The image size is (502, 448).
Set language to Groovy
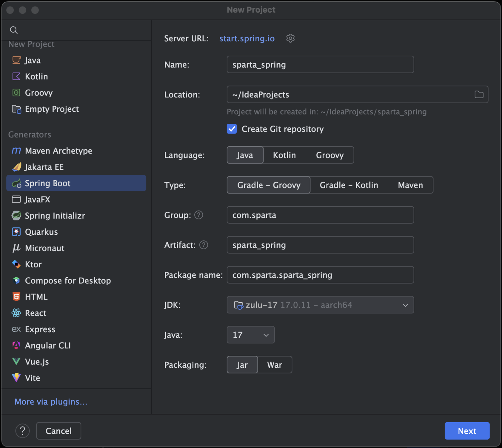pyautogui.click(x=330, y=155)
